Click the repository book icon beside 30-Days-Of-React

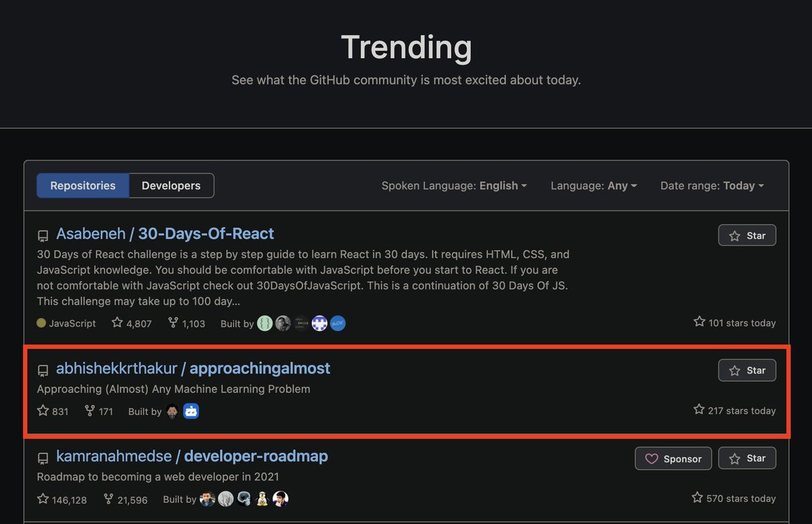click(x=43, y=234)
